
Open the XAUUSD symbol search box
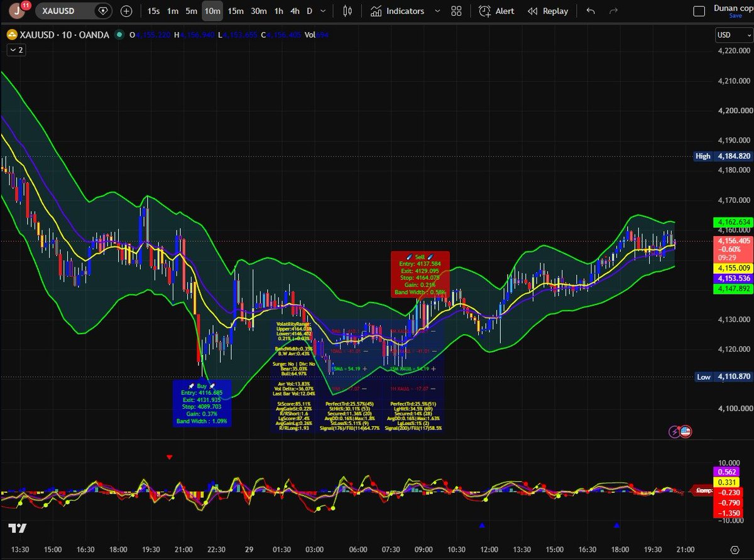point(73,11)
